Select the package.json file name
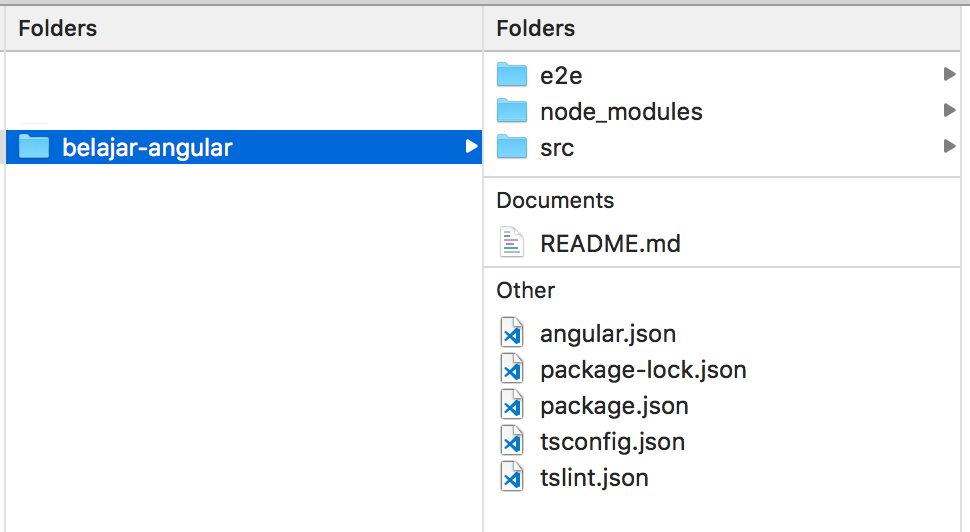 pyautogui.click(x=614, y=406)
